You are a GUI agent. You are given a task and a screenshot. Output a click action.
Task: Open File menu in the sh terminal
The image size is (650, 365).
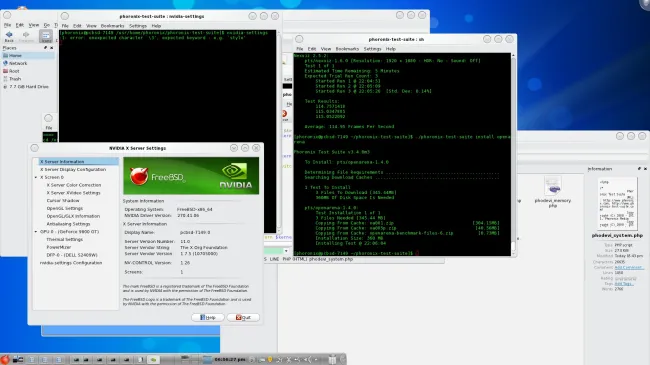pyautogui.click(x=300, y=49)
